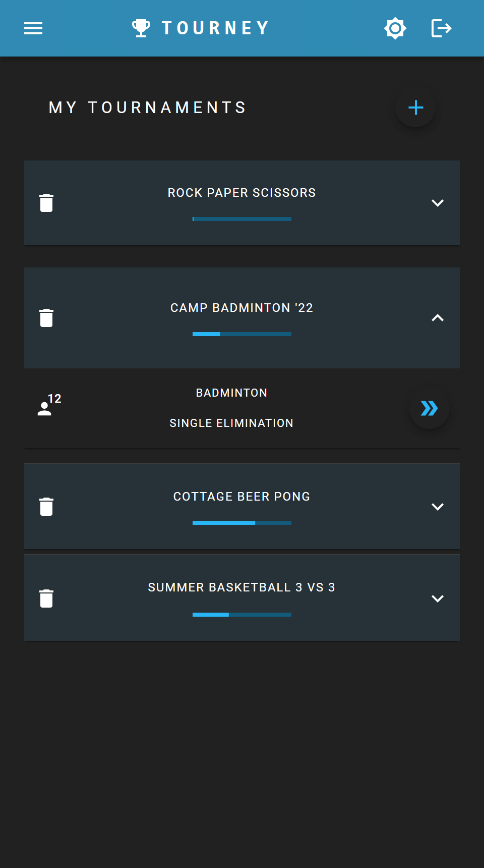
Task: Click the Tourney title text
Action: 215,28
